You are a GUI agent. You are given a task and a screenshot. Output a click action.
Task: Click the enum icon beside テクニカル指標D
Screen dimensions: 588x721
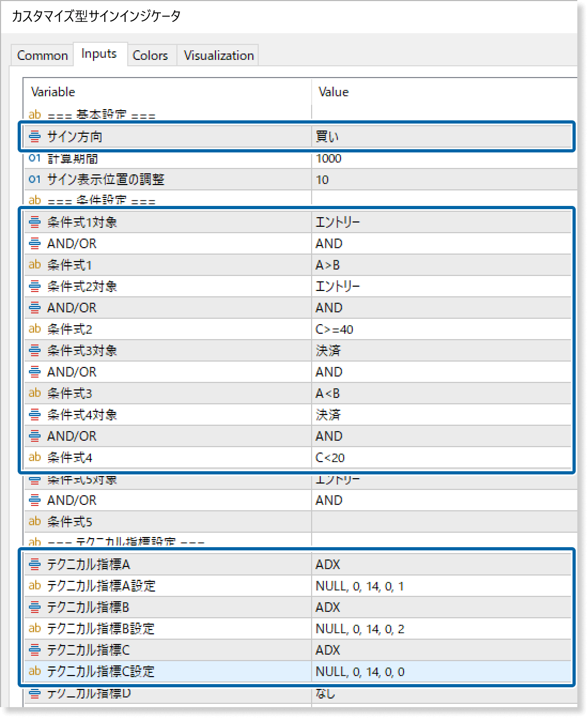(x=35, y=694)
